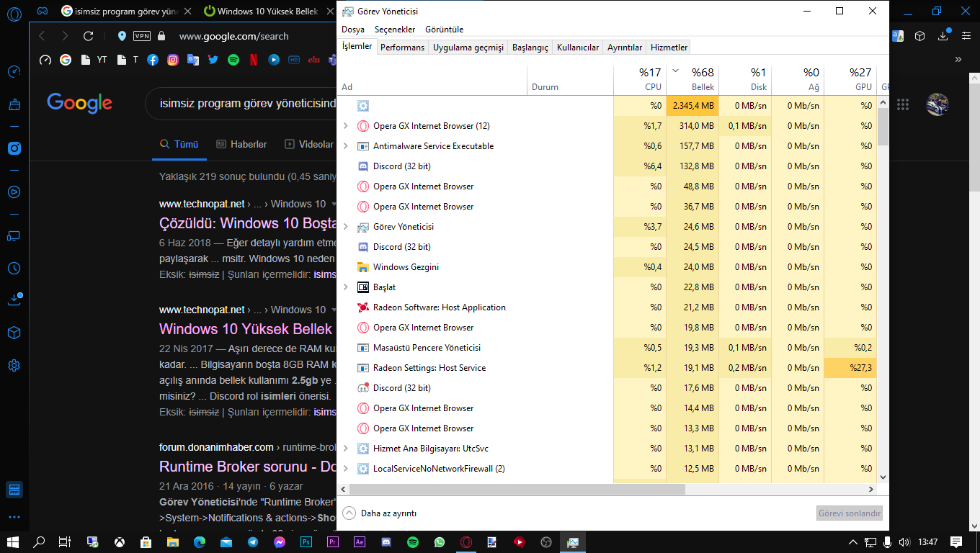This screenshot has height=553, width=980.
Task: Expand the Başlat process row
Action: click(x=345, y=287)
